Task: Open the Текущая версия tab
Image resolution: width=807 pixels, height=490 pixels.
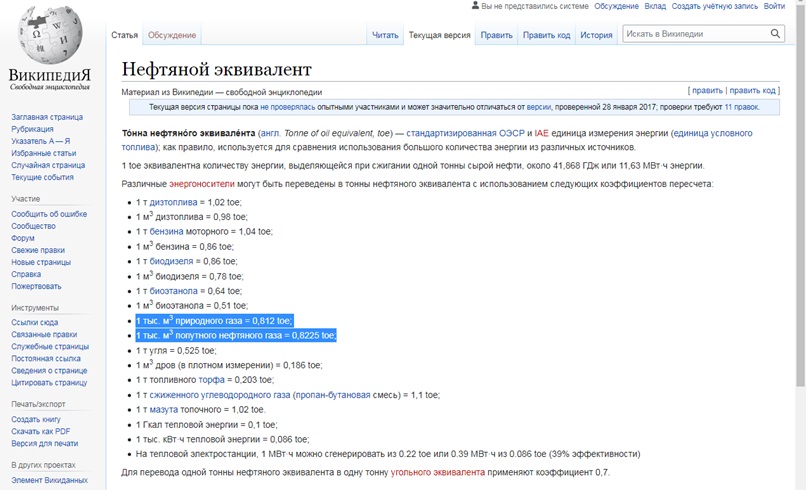Action: pos(438,35)
